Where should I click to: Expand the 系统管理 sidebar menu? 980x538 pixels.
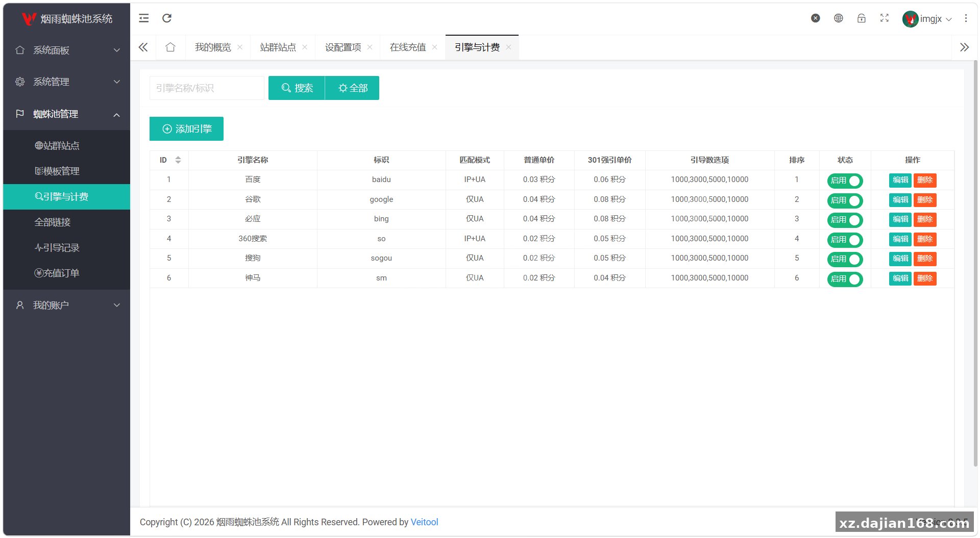pos(67,82)
